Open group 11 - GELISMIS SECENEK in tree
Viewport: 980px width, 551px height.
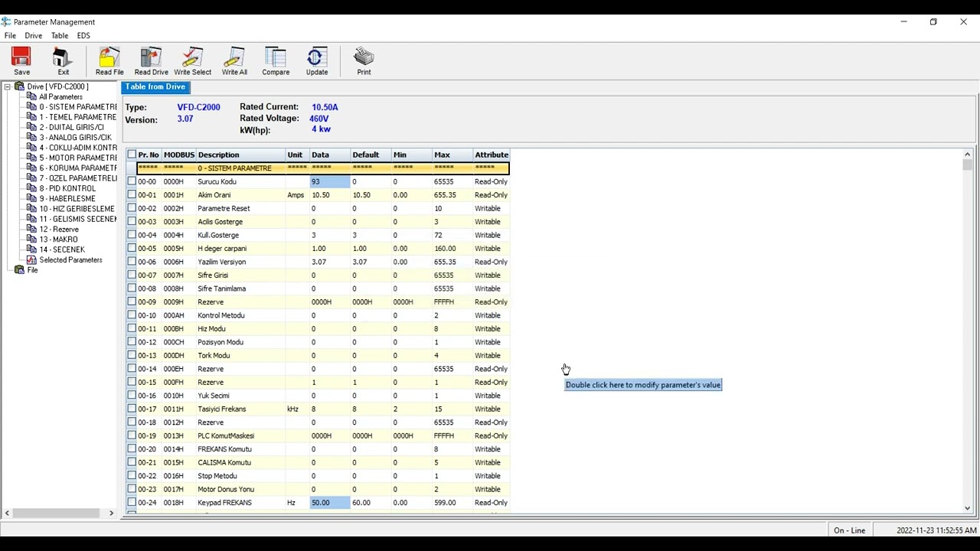click(78, 219)
